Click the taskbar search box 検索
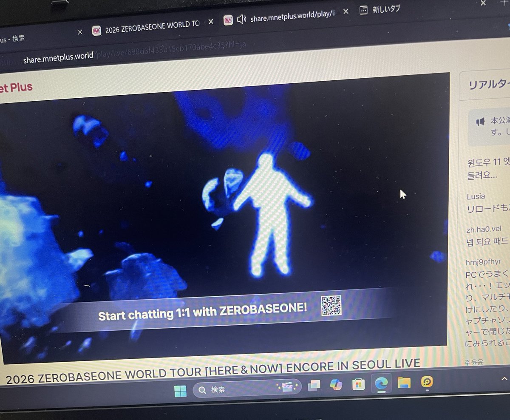Image resolution: width=510 pixels, height=420 pixels. click(x=247, y=388)
